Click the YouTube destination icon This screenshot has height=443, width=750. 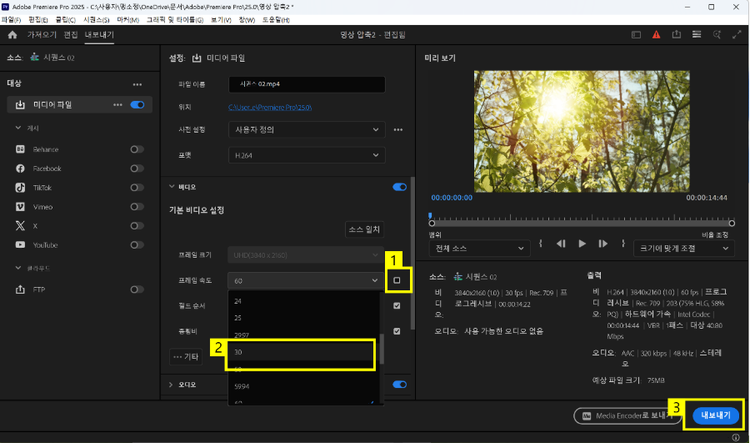[x=20, y=245]
